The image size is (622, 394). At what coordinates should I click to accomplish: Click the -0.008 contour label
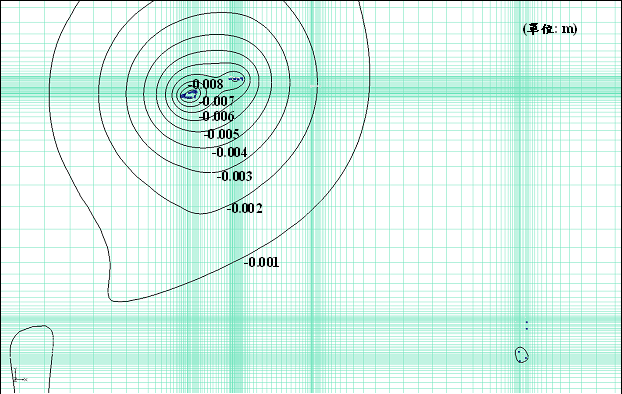[x=205, y=84]
